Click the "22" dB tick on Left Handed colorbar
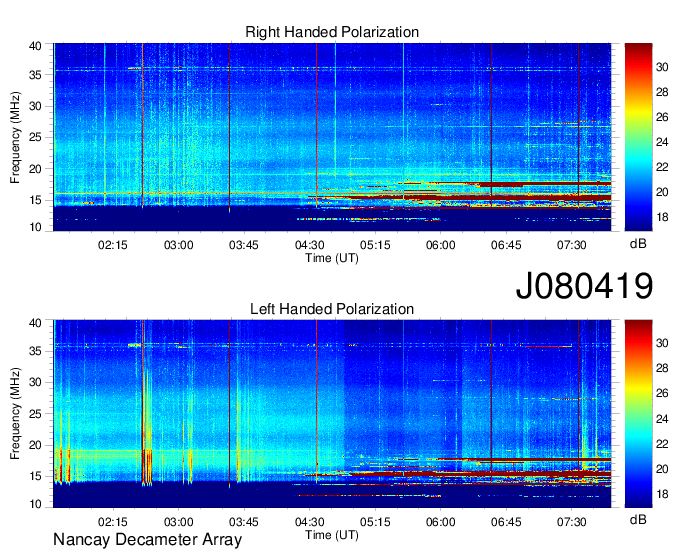The image size is (680, 552). pos(662,444)
